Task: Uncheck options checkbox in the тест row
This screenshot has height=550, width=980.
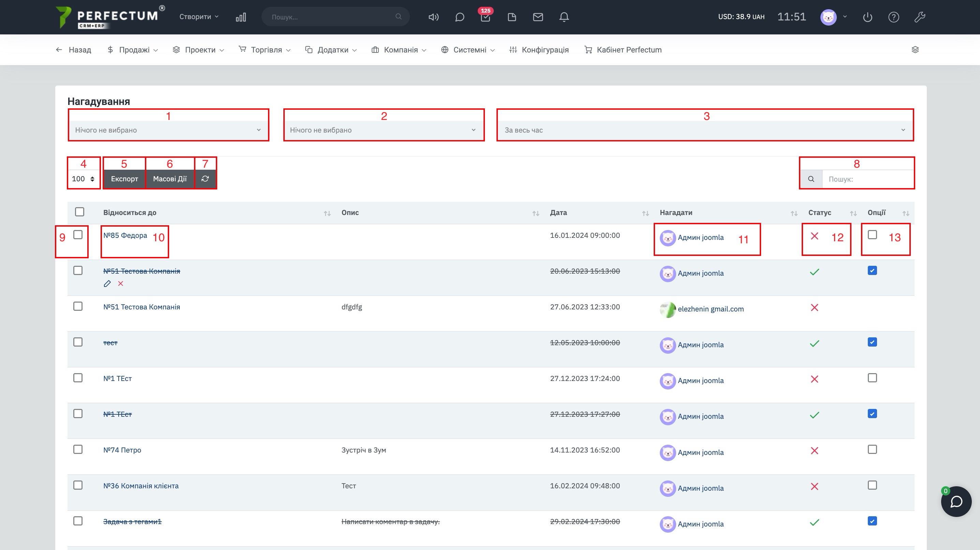Action: point(872,342)
